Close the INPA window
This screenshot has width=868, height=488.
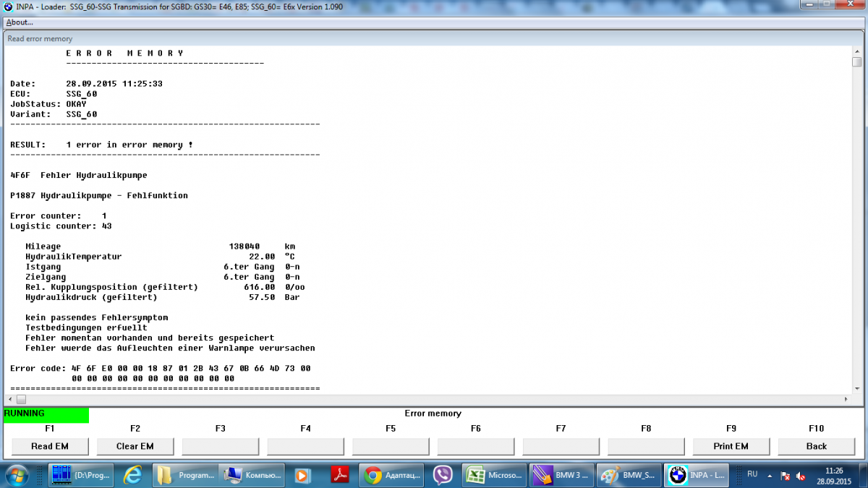coord(848,6)
